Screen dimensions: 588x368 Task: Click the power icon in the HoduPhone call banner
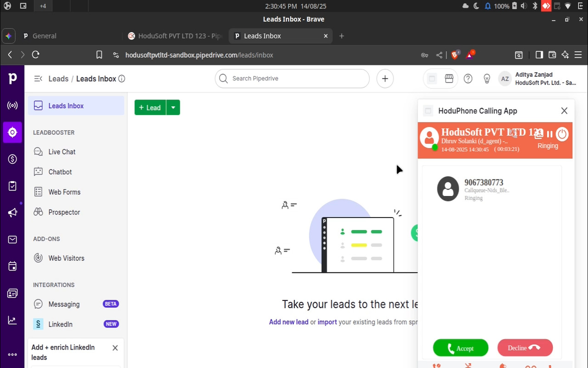562,134
